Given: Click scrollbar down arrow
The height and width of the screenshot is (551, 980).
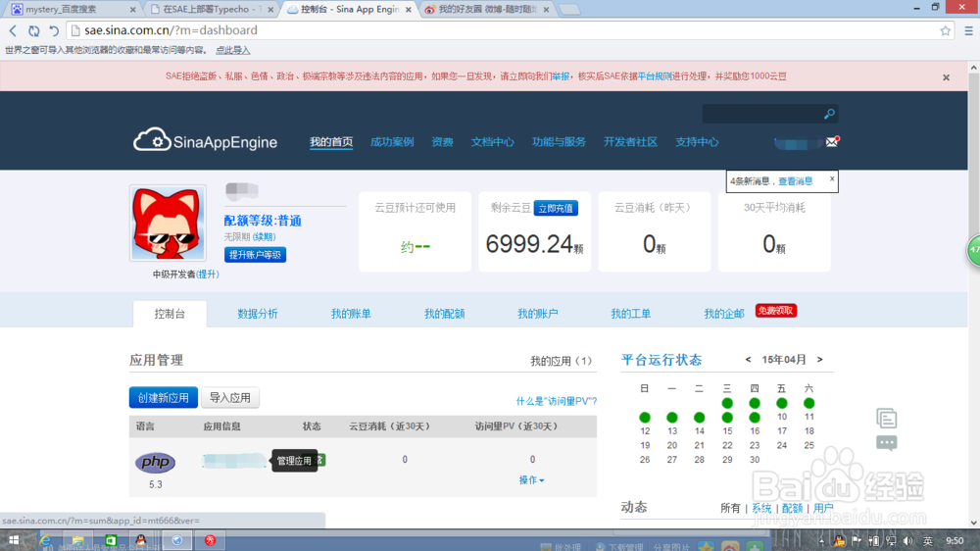Looking at the screenshot, I should tap(973, 523).
